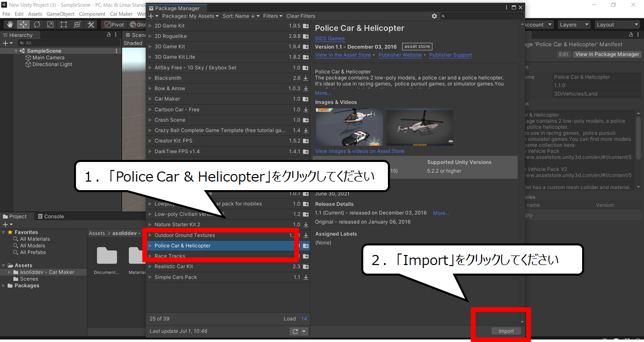644x342 pixels.
Task: Click the View in Package Manager button
Action: point(607,54)
